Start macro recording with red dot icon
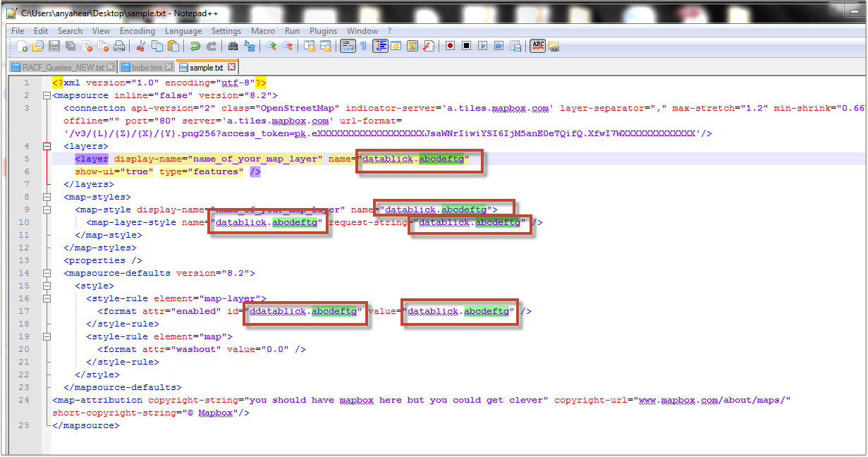The height and width of the screenshot is (457, 868). click(x=450, y=47)
